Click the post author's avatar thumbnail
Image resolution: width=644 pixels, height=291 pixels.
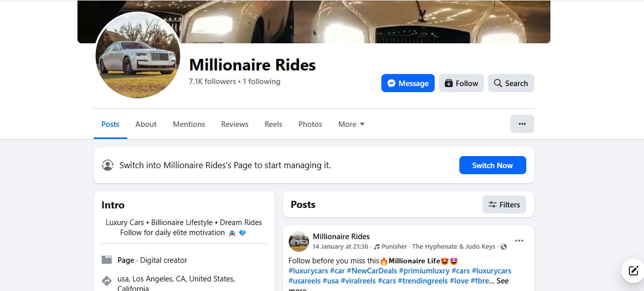tap(299, 242)
